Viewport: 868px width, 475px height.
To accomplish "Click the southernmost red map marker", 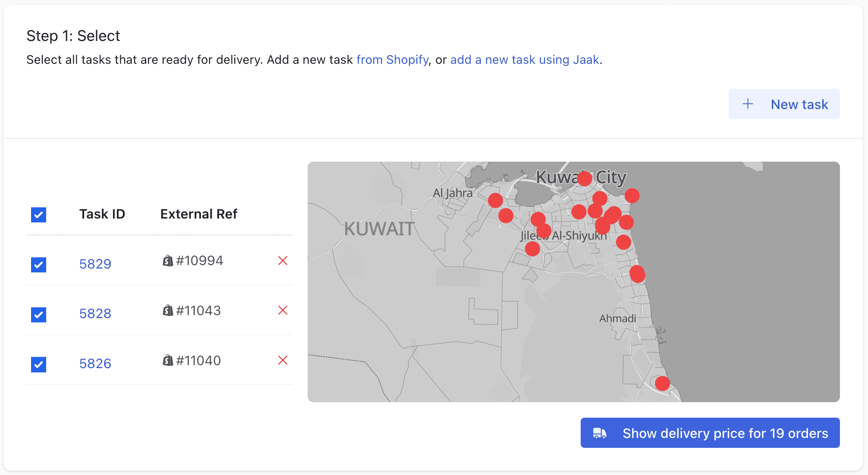I will pyautogui.click(x=662, y=383).
